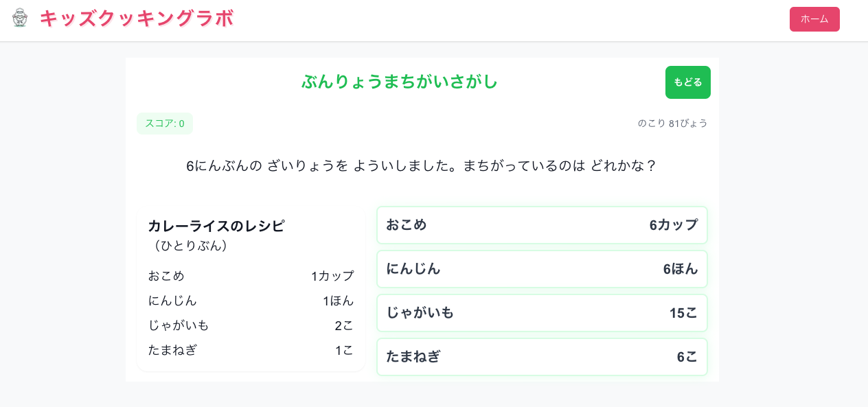
Task: Click the カレーライスのレシピ card title
Action: (x=216, y=226)
